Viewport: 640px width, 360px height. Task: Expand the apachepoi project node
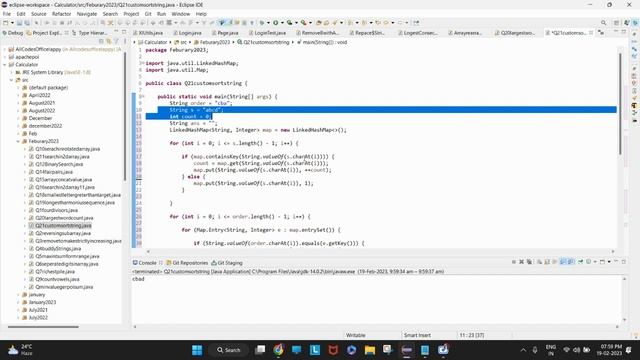(5, 57)
